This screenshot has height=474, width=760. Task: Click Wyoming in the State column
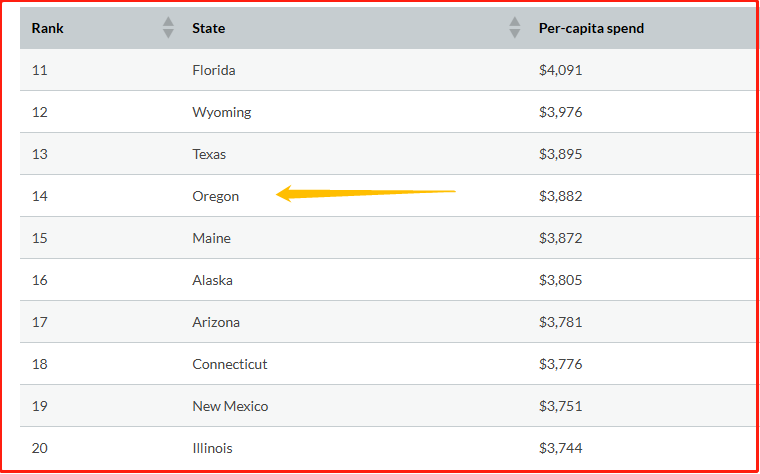coord(222,112)
